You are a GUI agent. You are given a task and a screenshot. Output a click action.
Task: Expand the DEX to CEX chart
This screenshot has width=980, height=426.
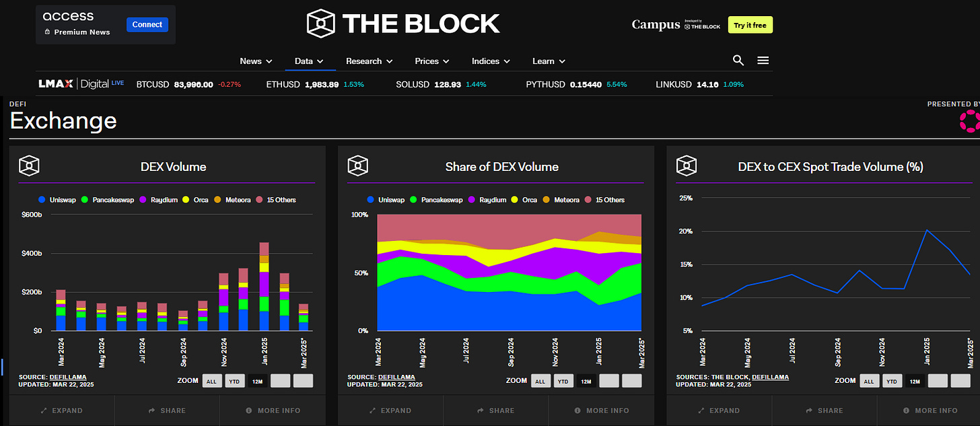tap(719, 411)
